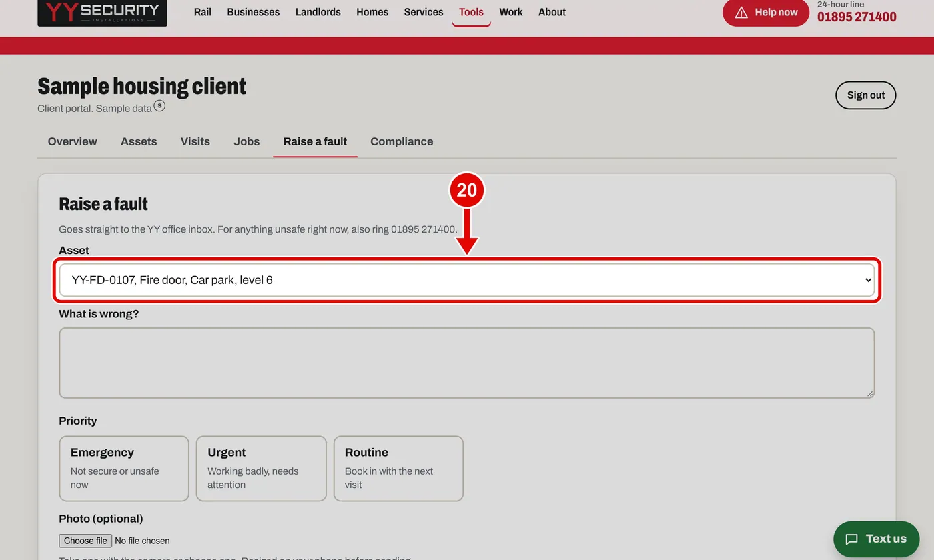Open the About menu

[552, 12]
